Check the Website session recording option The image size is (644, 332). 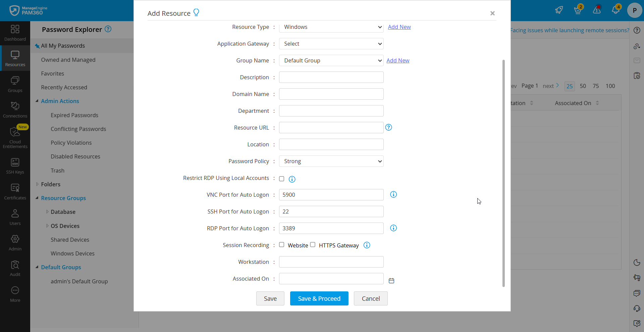[281, 245]
